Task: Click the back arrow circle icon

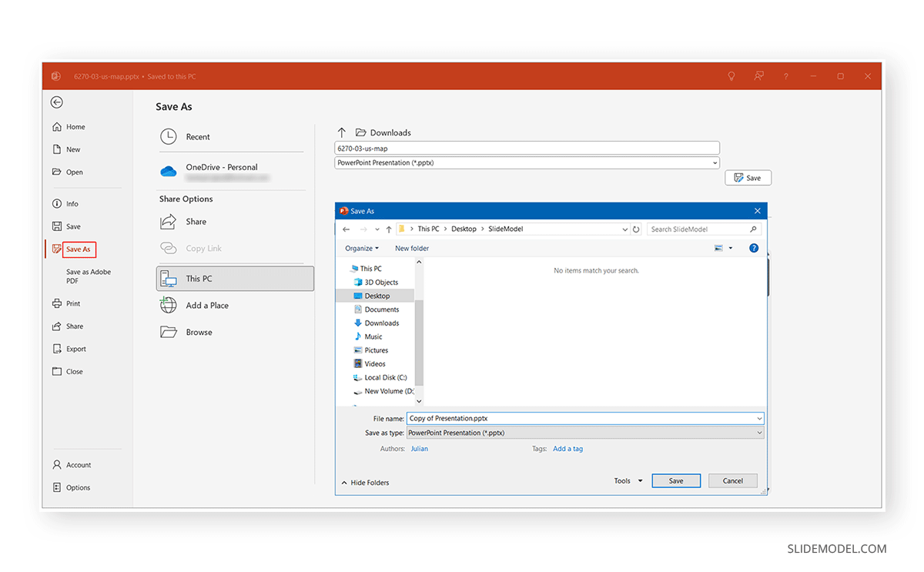Action: pos(57,102)
